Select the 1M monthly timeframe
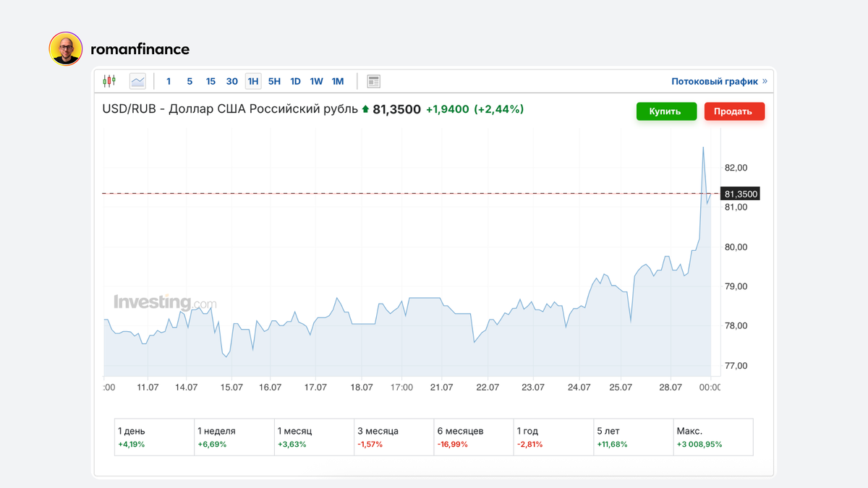The image size is (868, 488). (x=337, y=81)
